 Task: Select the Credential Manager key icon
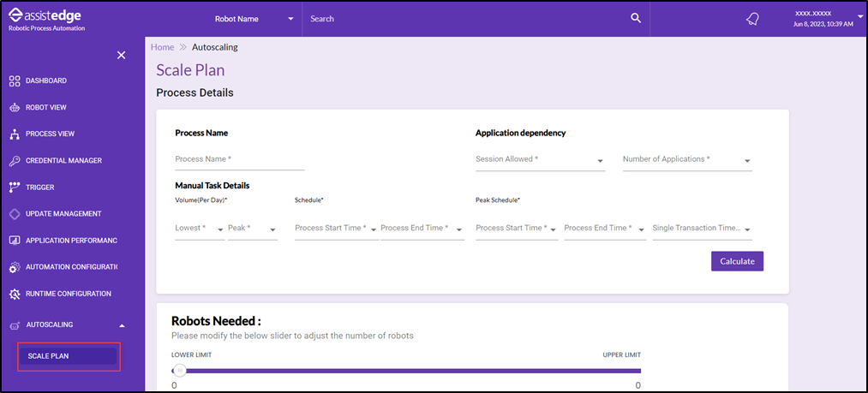tap(15, 161)
